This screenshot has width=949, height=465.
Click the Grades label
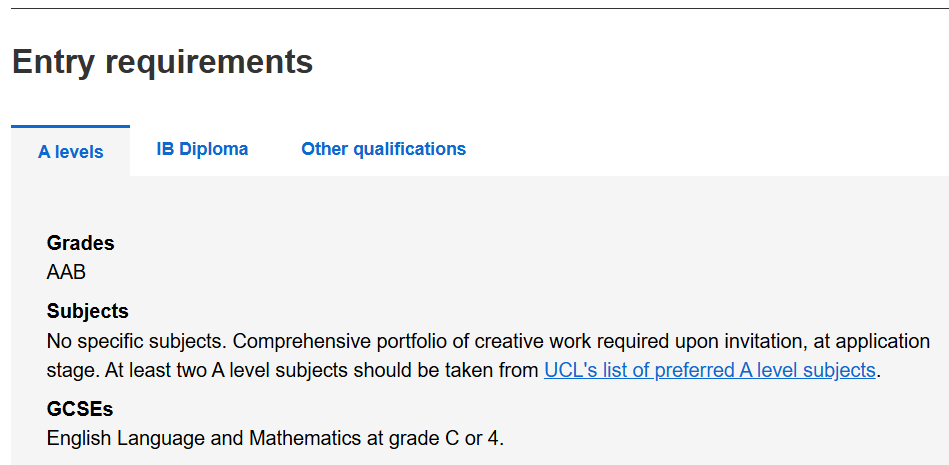coord(81,243)
